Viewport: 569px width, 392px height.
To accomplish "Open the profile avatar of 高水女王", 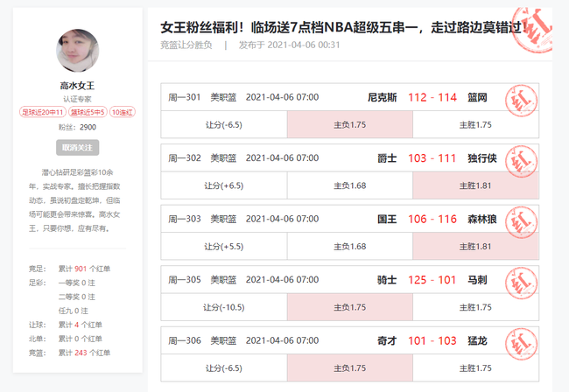I will [77, 51].
